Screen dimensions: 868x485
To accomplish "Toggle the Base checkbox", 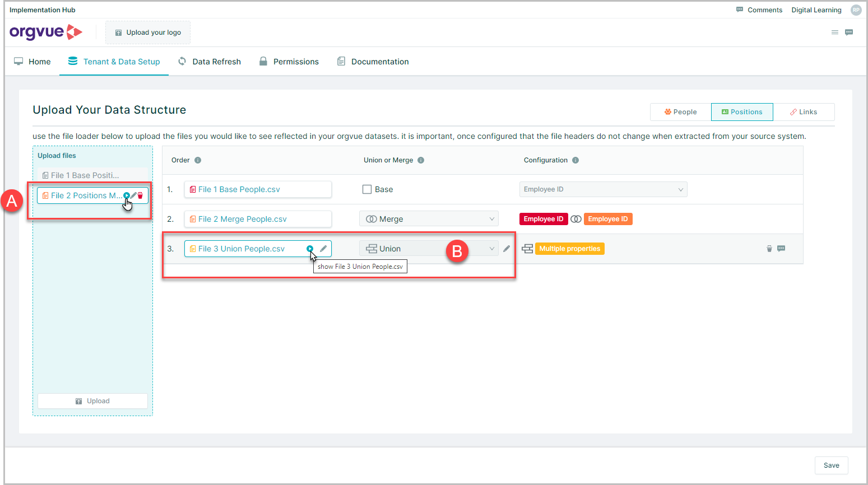I will click(x=367, y=189).
